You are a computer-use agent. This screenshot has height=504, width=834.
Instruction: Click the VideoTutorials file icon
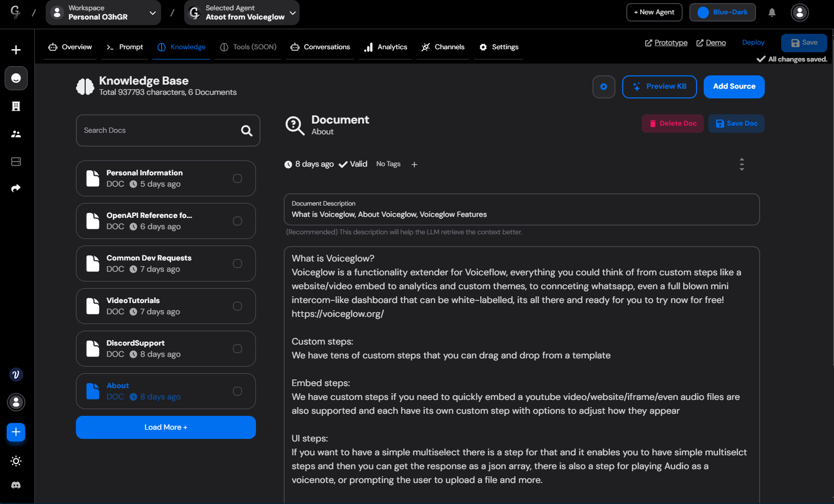(x=93, y=306)
